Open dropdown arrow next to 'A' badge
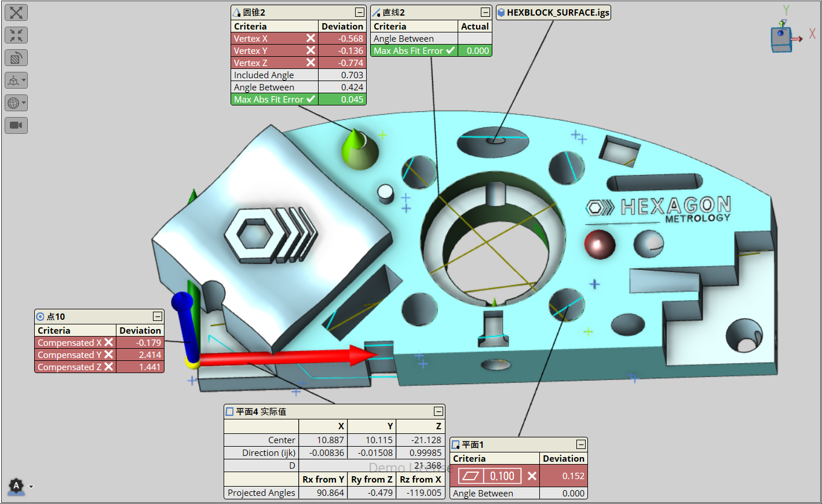822x504 pixels. pos(31,487)
